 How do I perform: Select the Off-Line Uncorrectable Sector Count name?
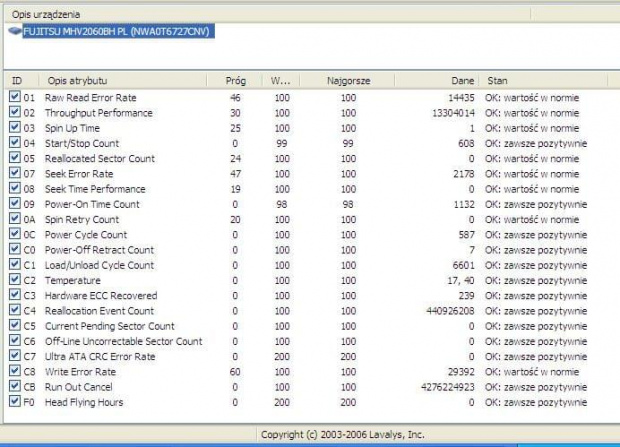pyautogui.click(x=123, y=341)
